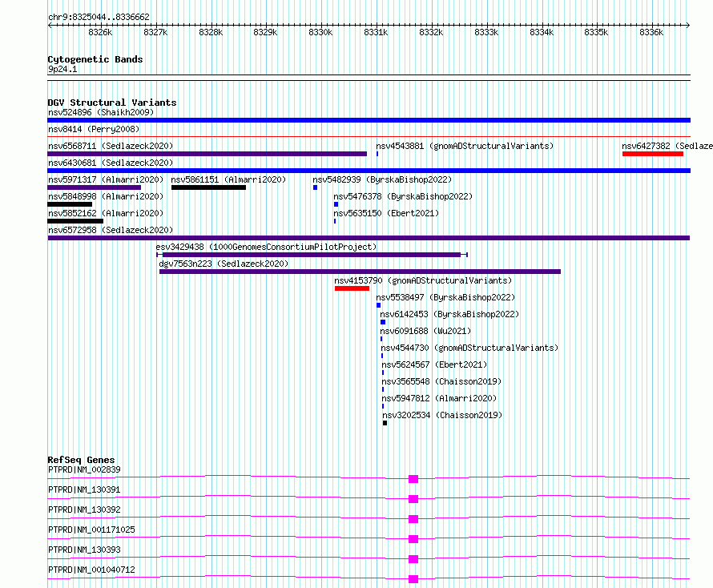This screenshot has height=588, width=713.
Task: Click the nsv4543881 (gnomADStructuralVariants) label
Action: (x=465, y=146)
